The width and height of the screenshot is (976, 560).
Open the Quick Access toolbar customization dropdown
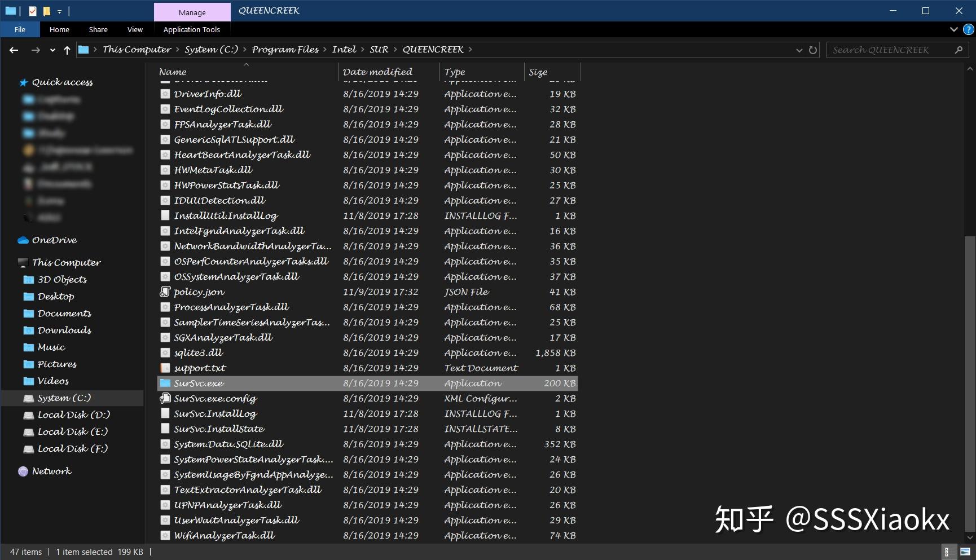point(59,11)
